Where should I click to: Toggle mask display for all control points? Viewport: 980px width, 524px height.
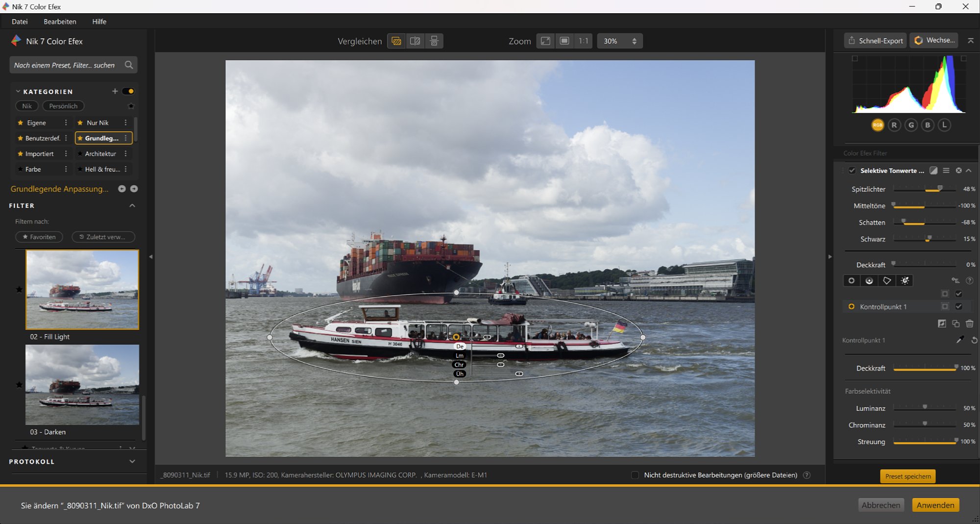point(945,294)
